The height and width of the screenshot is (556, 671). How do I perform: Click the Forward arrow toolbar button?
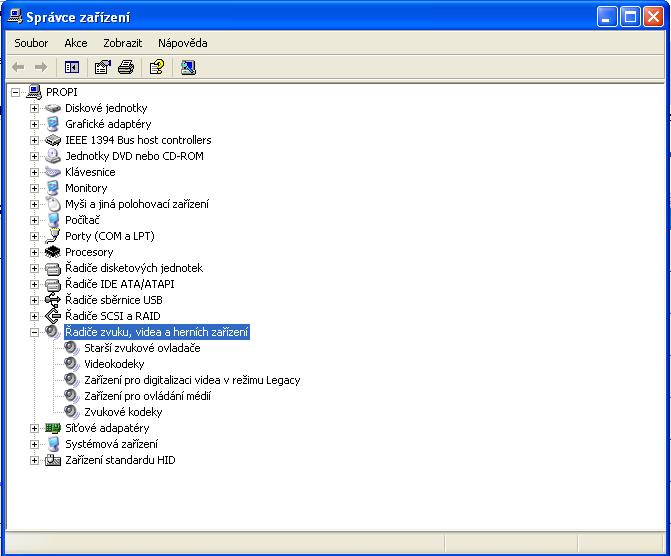(41, 67)
